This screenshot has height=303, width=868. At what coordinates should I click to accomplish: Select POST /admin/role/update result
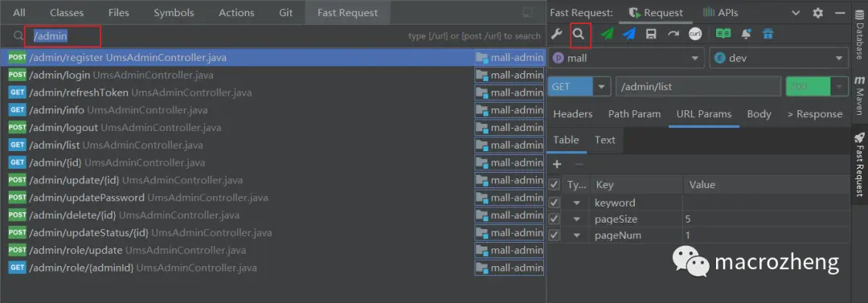pyautogui.click(x=272, y=251)
